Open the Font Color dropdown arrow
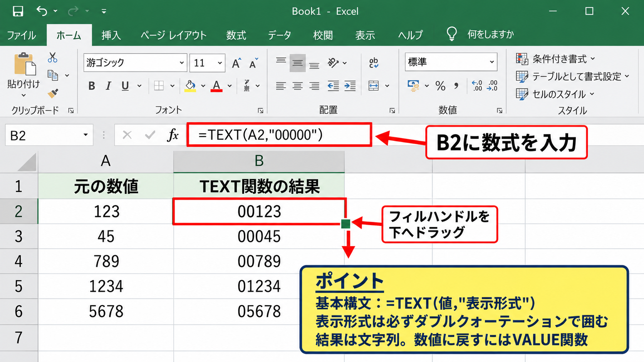Screen dimensions: 644x362 [230, 86]
